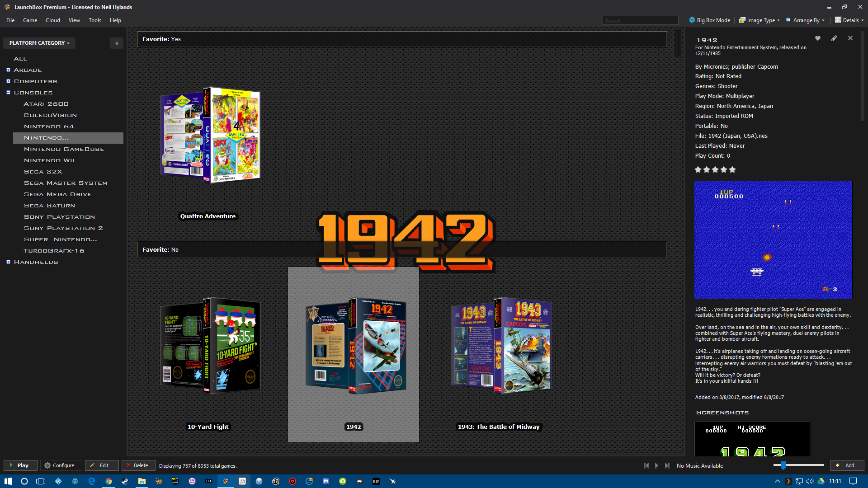Open the Tools menu

[x=95, y=20]
